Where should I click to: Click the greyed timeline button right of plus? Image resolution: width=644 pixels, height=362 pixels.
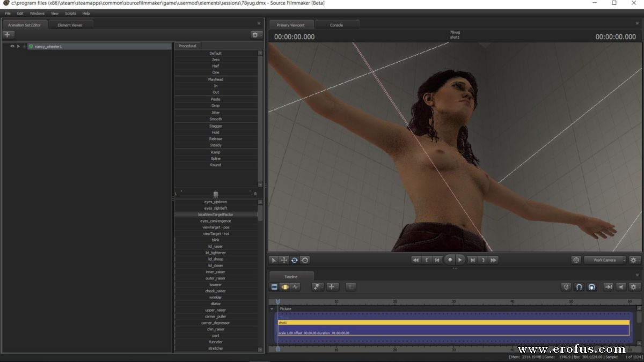pyautogui.click(x=350, y=287)
